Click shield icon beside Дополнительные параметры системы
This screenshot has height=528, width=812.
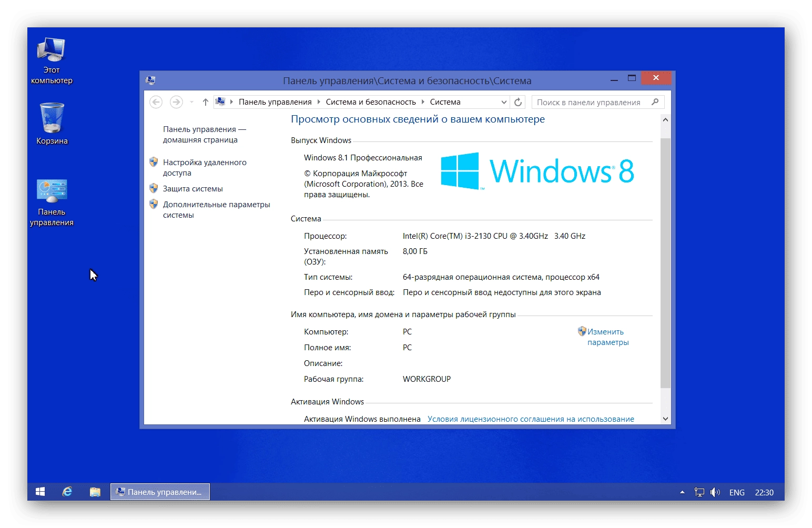[x=154, y=204]
